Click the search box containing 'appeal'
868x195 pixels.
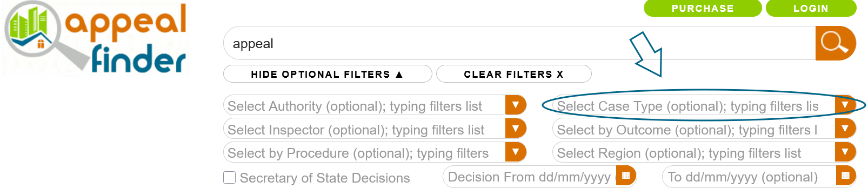click(x=519, y=43)
